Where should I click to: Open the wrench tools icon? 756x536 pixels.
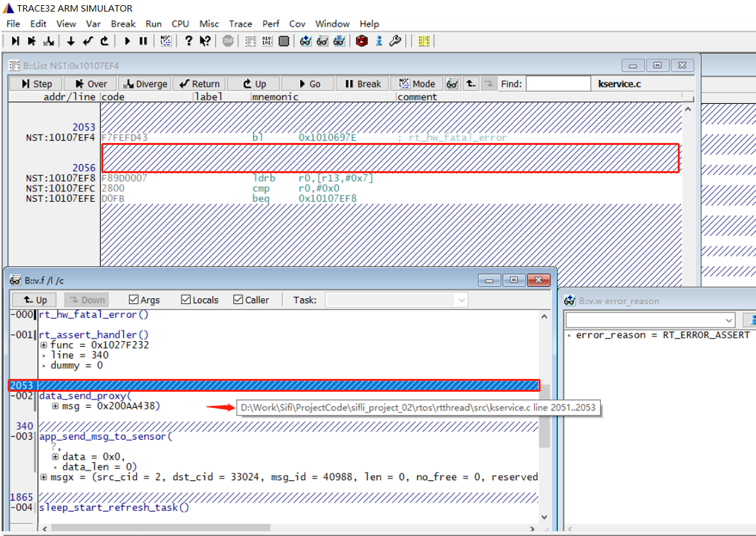[396, 41]
